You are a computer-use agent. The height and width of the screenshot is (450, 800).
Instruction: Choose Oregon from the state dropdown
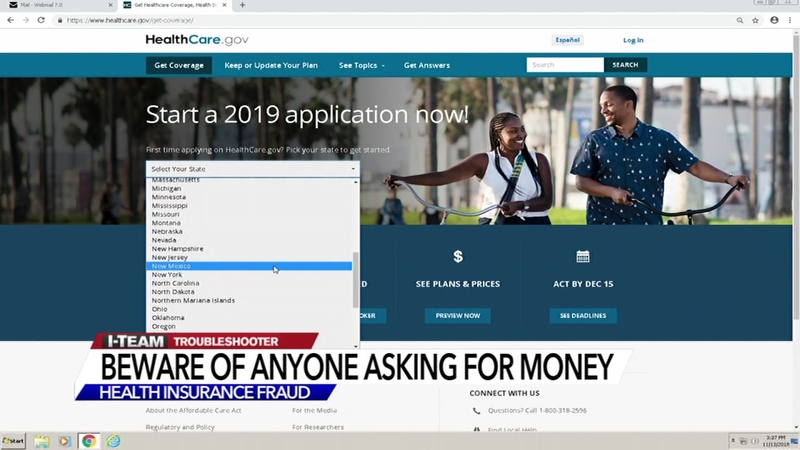point(163,326)
